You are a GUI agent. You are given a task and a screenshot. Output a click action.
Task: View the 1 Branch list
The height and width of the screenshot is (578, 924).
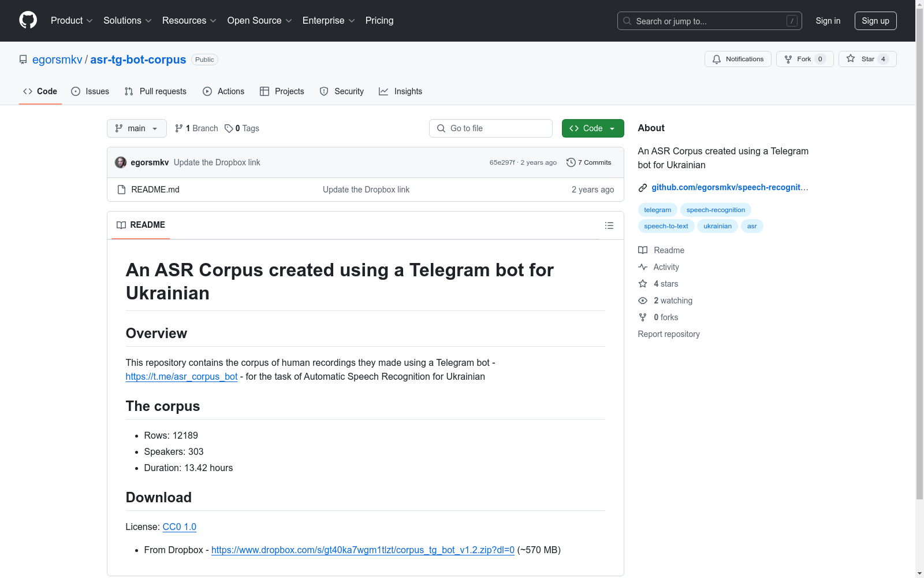(196, 128)
